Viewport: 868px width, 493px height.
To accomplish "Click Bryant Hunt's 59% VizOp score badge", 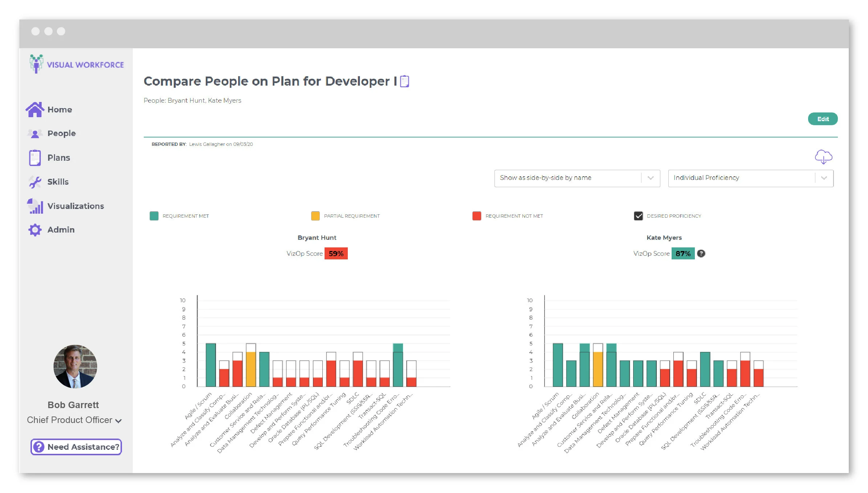I will point(336,254).
